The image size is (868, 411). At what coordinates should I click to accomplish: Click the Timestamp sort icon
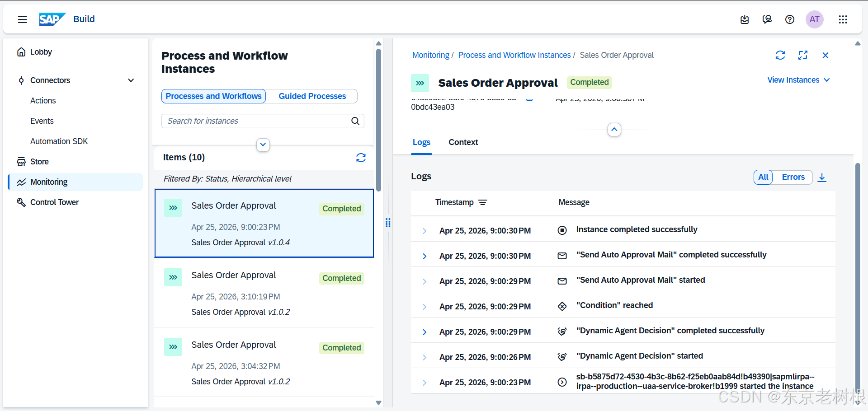point(482,202)
